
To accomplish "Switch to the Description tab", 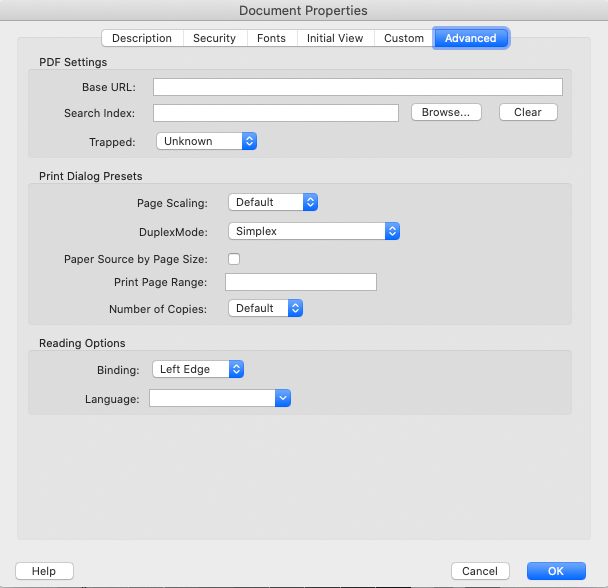I will tap(142, 38).
